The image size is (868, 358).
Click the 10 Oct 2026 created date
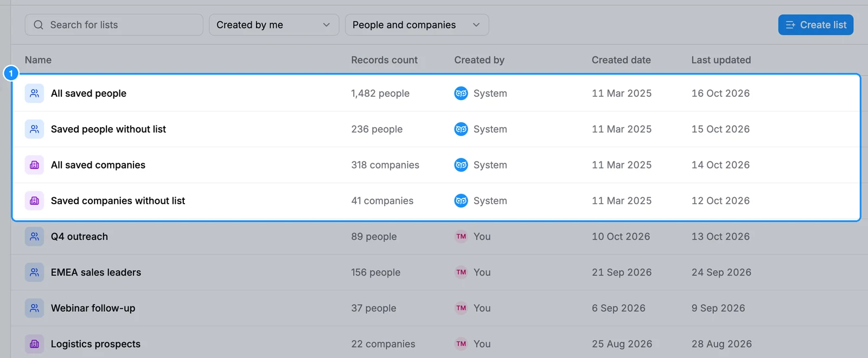click(621, 237)
